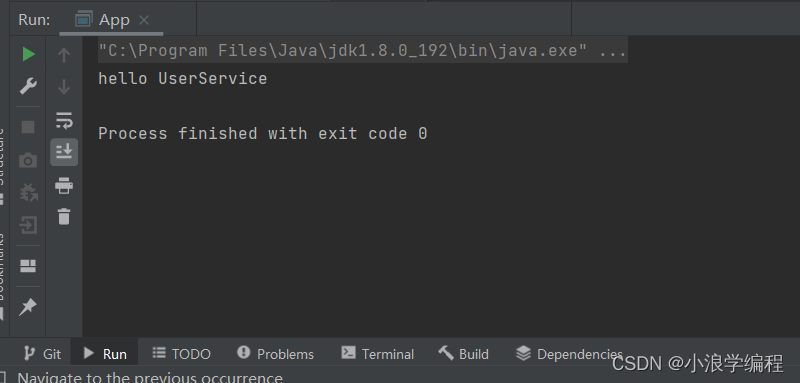Click the Stop process square icon
The height and width of the screenshot is (383, 800).
[x=28, y=126]
